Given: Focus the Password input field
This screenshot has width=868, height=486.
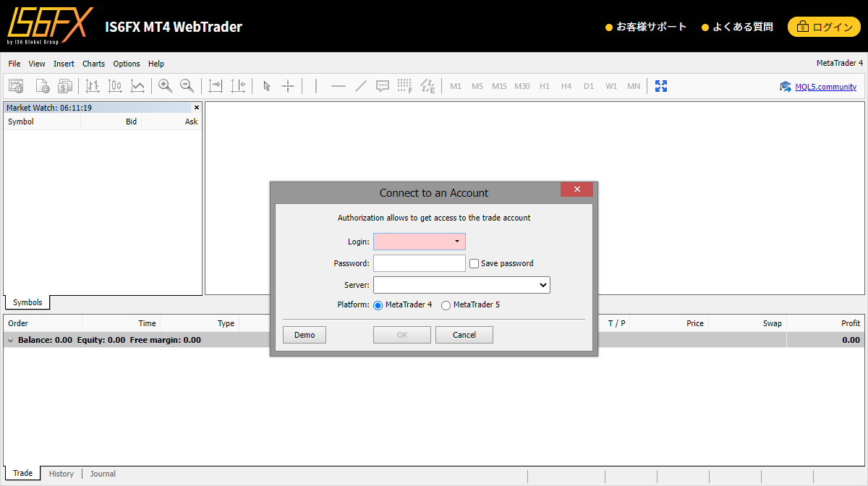Looking at the screenshot, I should point(420,263).
